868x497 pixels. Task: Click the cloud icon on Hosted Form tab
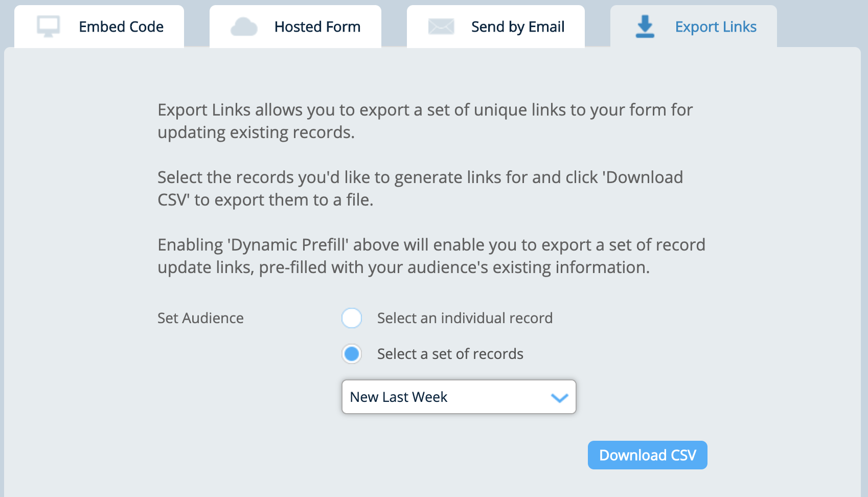(x=245, y=26)
